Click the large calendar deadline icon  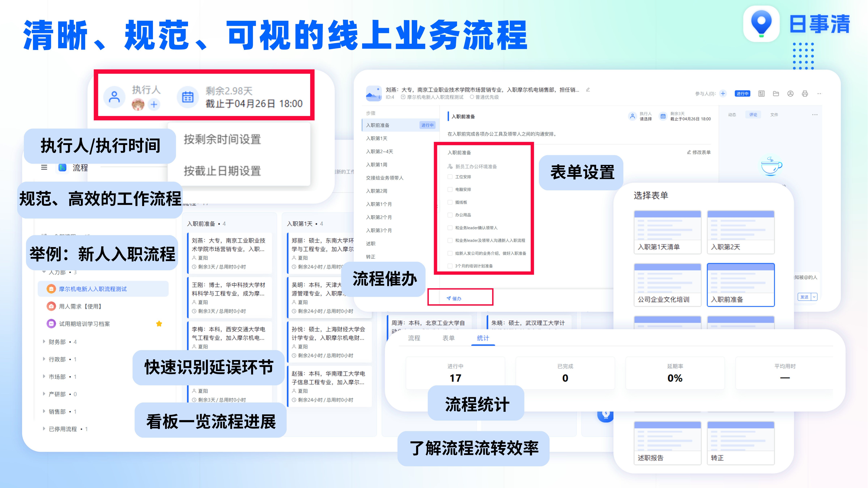click(188, 97)
